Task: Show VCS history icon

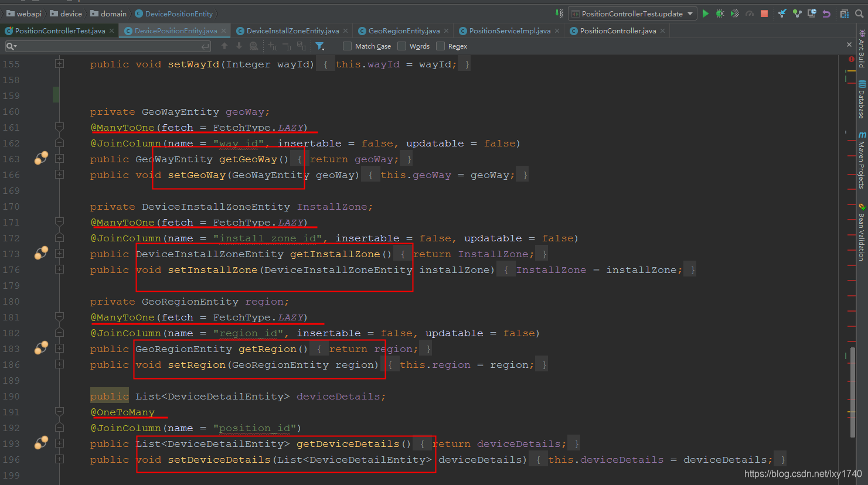Action: (x=812, y=13)
